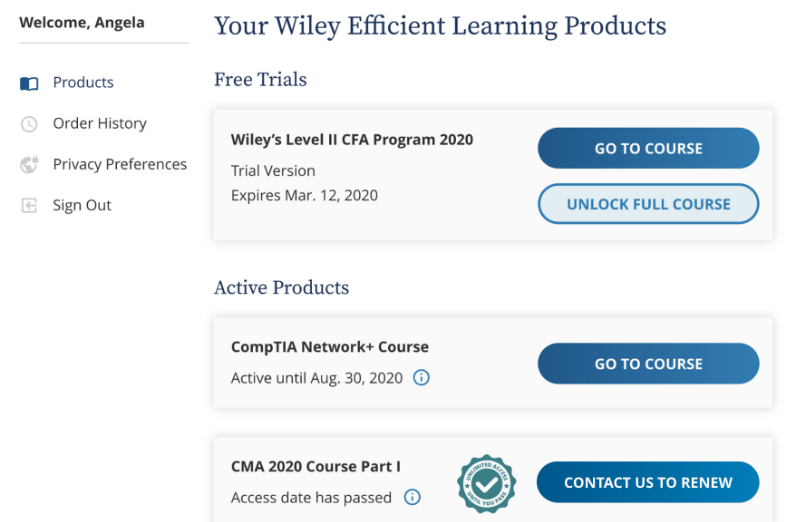This screenshot has width=790, height=522.
Task: Go to course for Level II CFA Program
Action: 648,148
